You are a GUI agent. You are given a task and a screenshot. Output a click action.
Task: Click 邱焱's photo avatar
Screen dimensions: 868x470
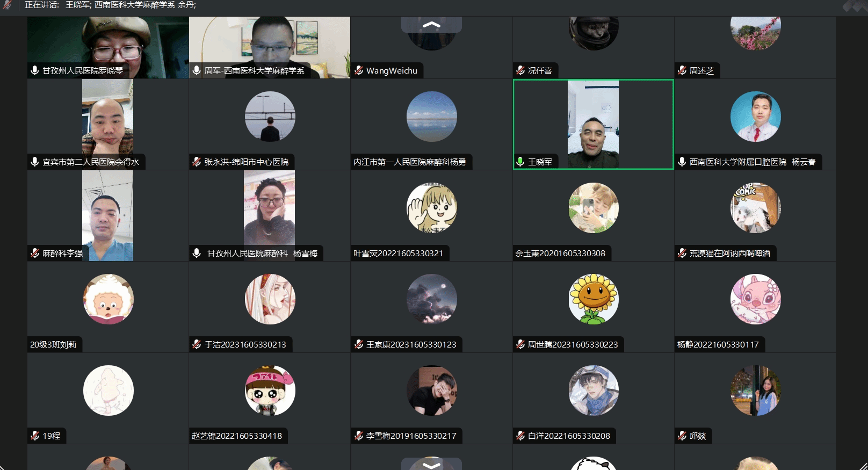[755, 391]
